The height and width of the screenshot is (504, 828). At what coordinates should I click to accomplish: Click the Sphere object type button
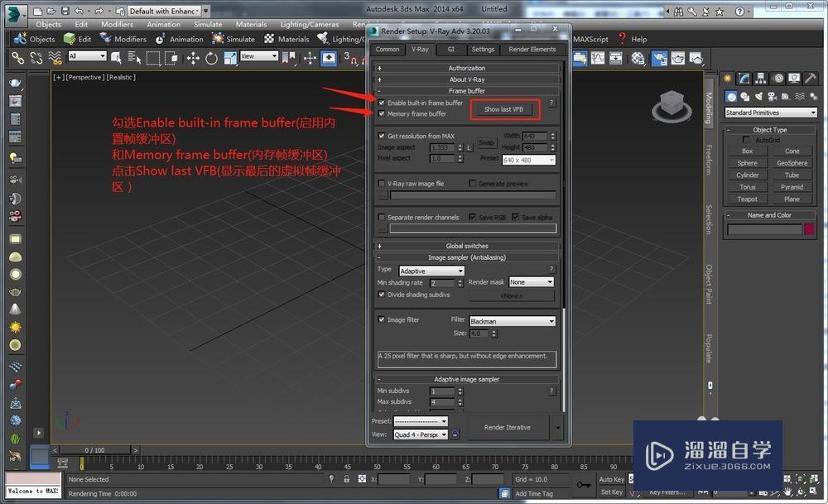(x=747, y=163)
